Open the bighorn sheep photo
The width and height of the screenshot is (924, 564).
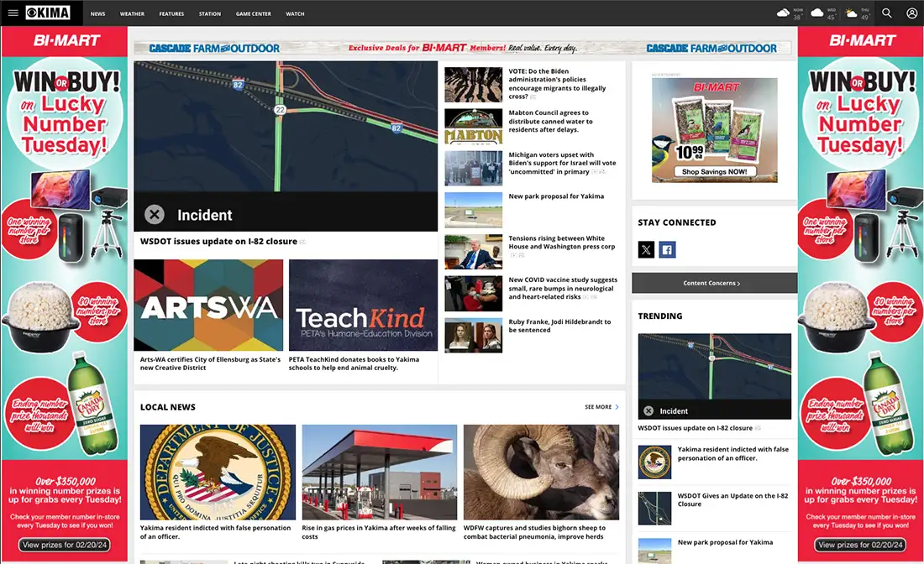[x=541, y=473]
